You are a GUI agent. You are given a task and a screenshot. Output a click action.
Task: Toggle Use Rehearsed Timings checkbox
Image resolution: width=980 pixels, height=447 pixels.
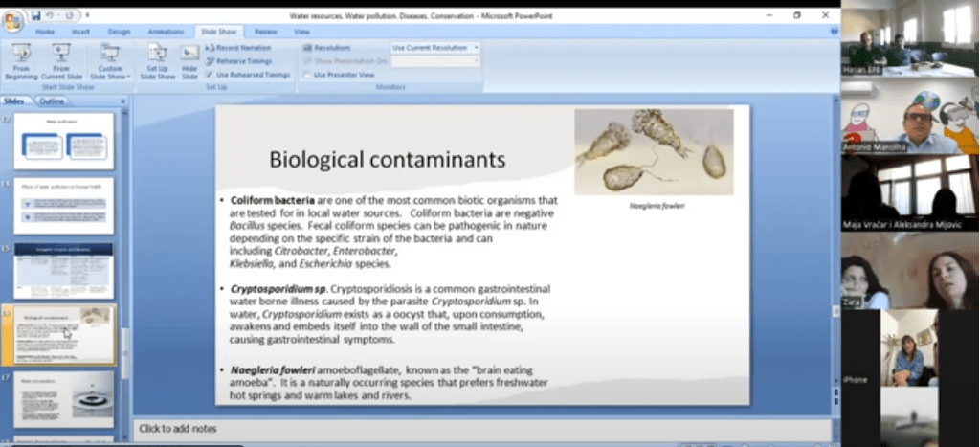point(211,74)
